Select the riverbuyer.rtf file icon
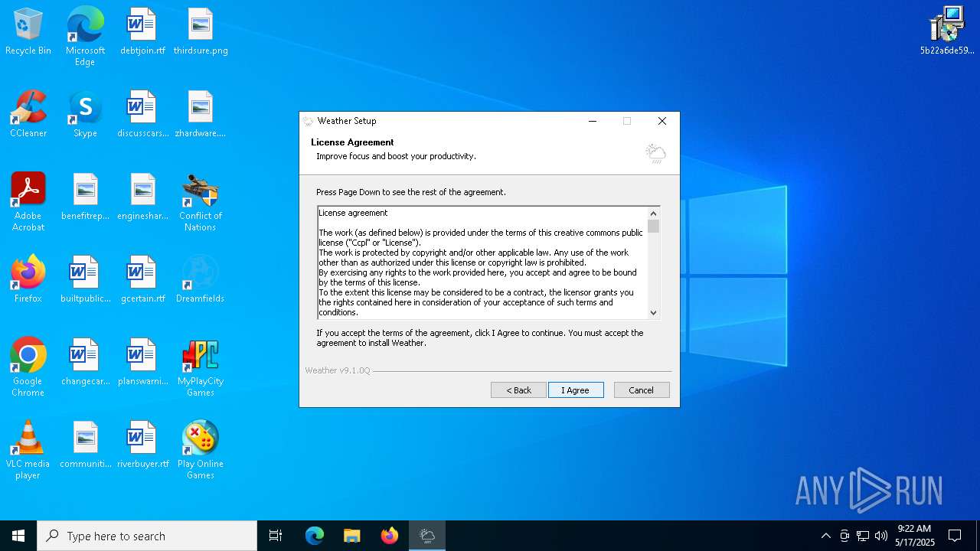The image size is (980, 551). click(x=142, y=445)
